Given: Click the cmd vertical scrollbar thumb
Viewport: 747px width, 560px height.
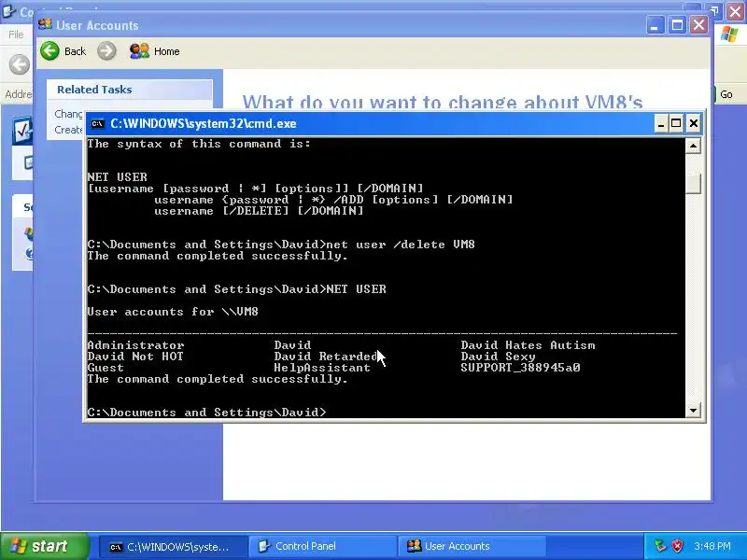Looking at the screenshot, I should click(693, 183).
